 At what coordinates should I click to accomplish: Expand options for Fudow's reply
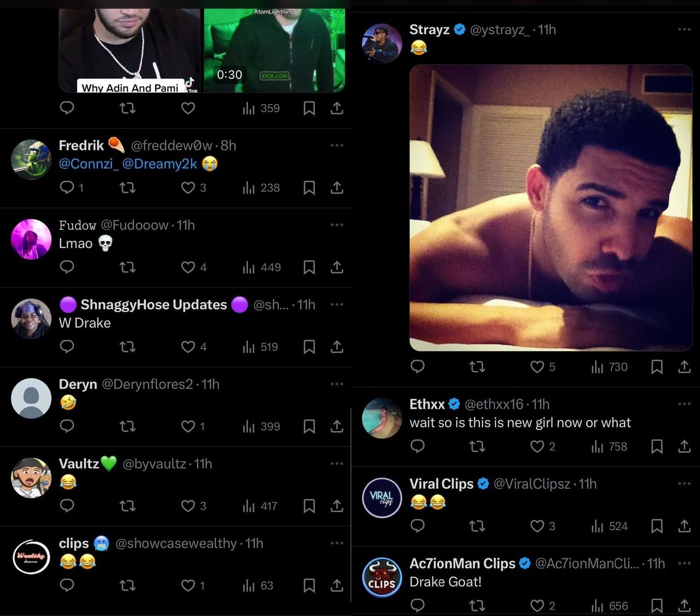(x=337, y=225)
